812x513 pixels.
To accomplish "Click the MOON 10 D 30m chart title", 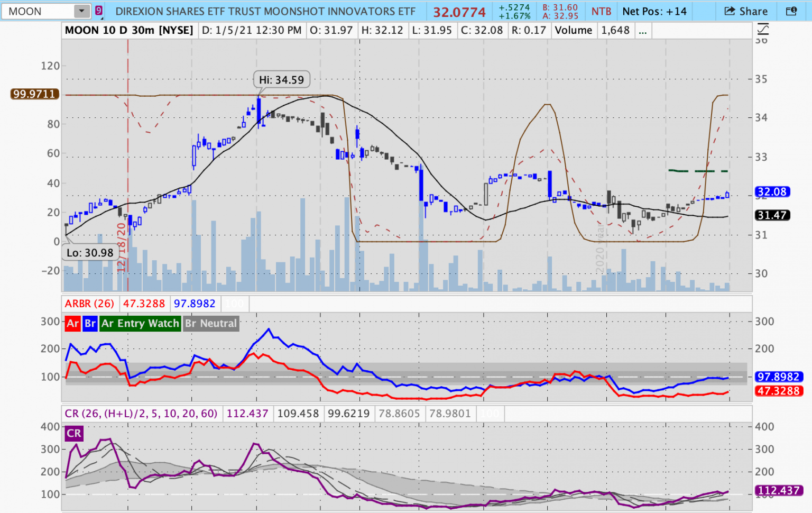I will [129, 31].
